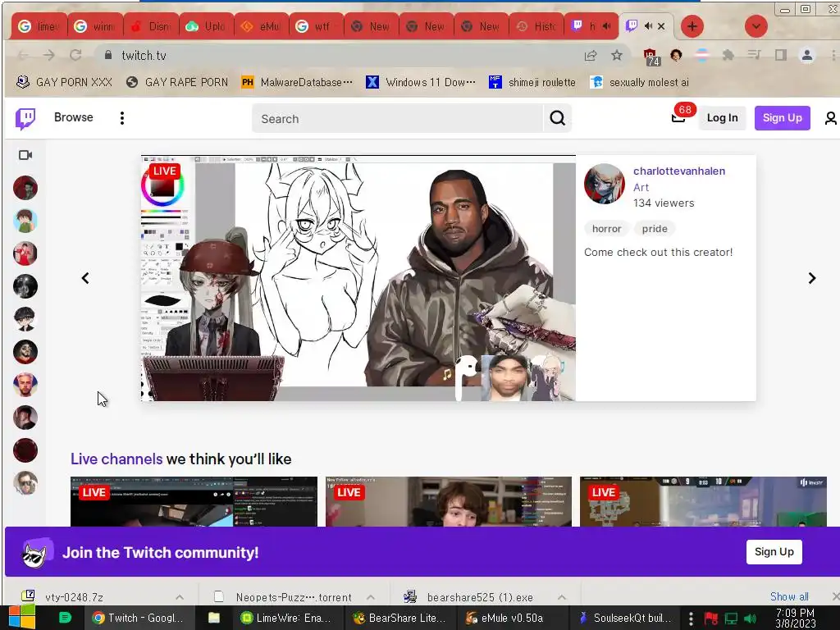Open the taskbar File Explorer folder icon
Screen dimensions: 840x630
click(x=214, y=618)
